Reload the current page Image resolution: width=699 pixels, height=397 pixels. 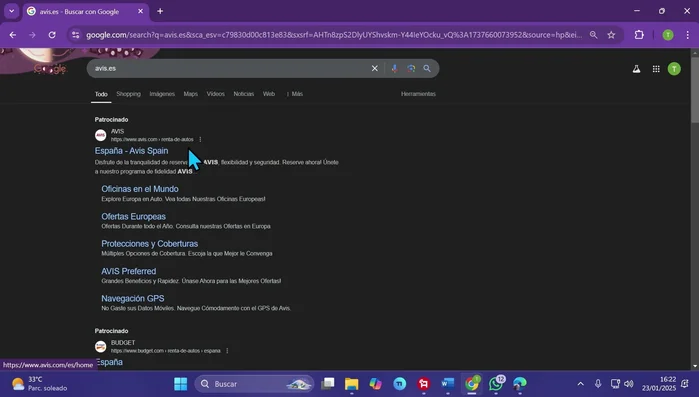[52, 35]
